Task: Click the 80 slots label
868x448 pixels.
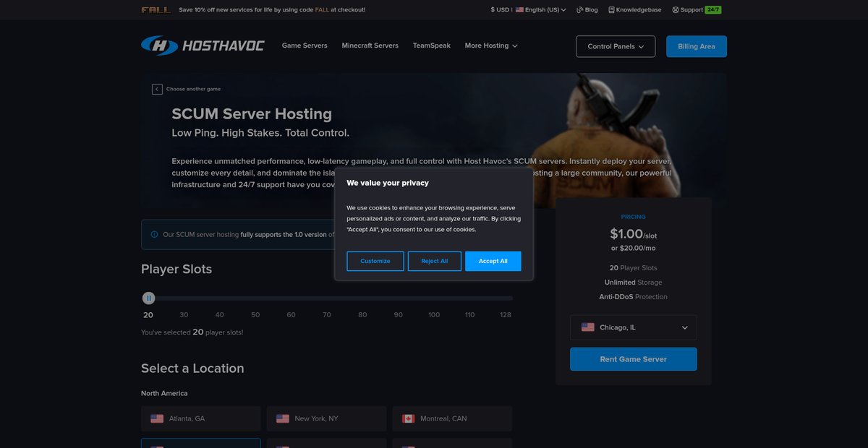Action: (x=362, y=315)
